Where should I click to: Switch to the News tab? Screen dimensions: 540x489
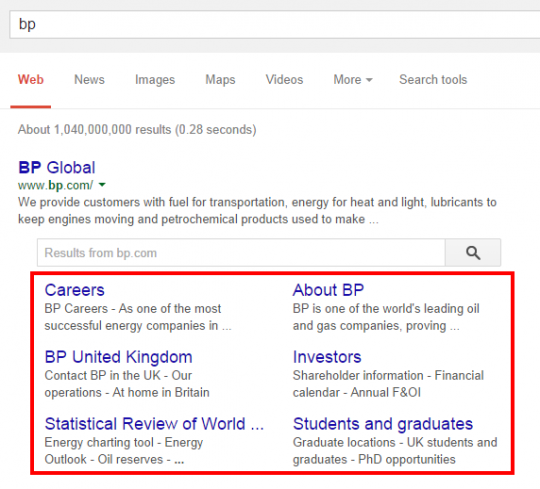[x=89, y=80]
